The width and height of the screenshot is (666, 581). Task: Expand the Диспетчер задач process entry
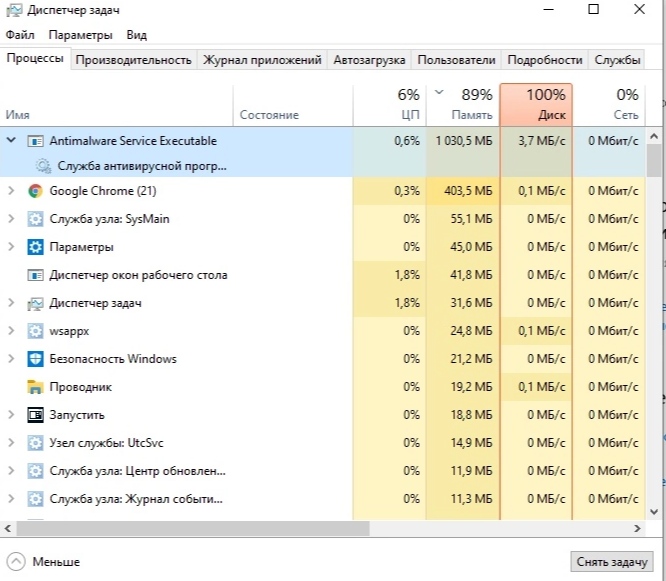tap(11, 303)
